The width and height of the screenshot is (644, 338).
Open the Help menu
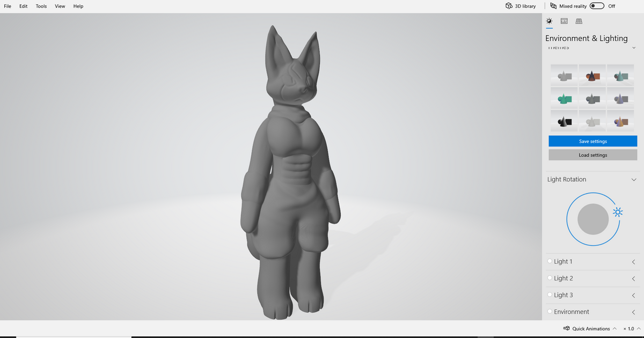pyautogui.click(x=78, y=6)
